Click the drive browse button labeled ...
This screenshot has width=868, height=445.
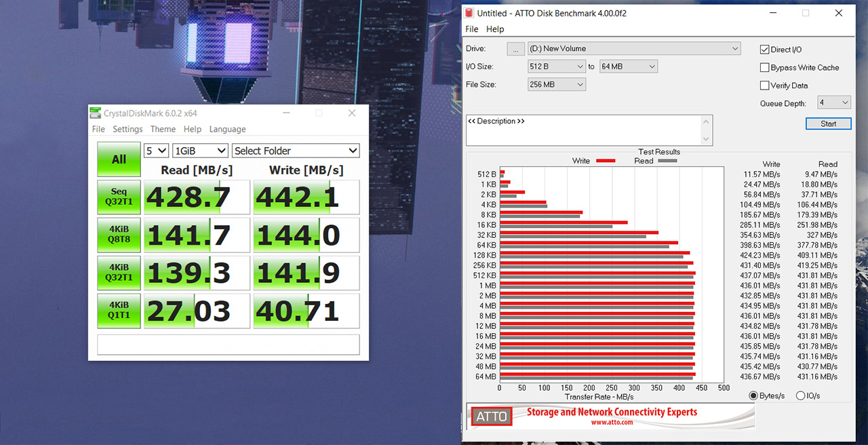[515, 49]
